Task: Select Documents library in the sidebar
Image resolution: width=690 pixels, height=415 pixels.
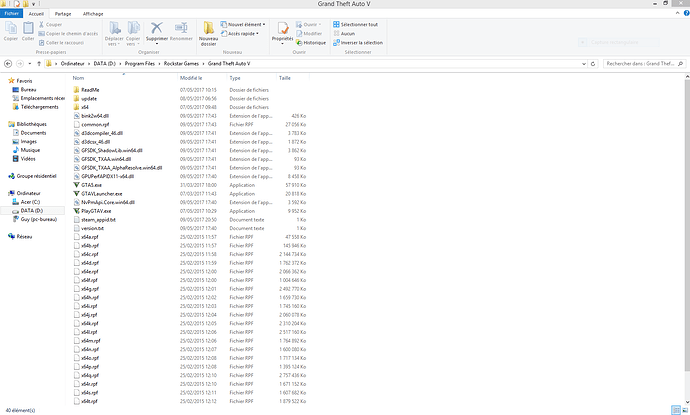Action: click(x=33, y=133)
